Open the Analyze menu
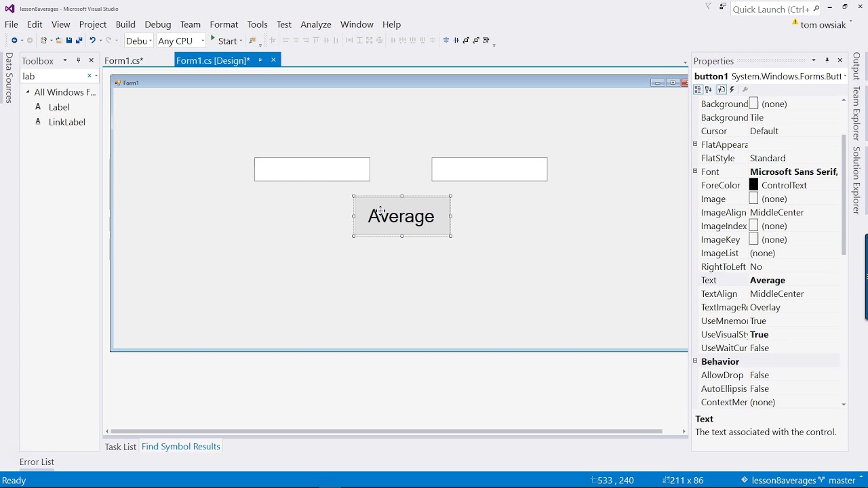 tap(316, 24)
